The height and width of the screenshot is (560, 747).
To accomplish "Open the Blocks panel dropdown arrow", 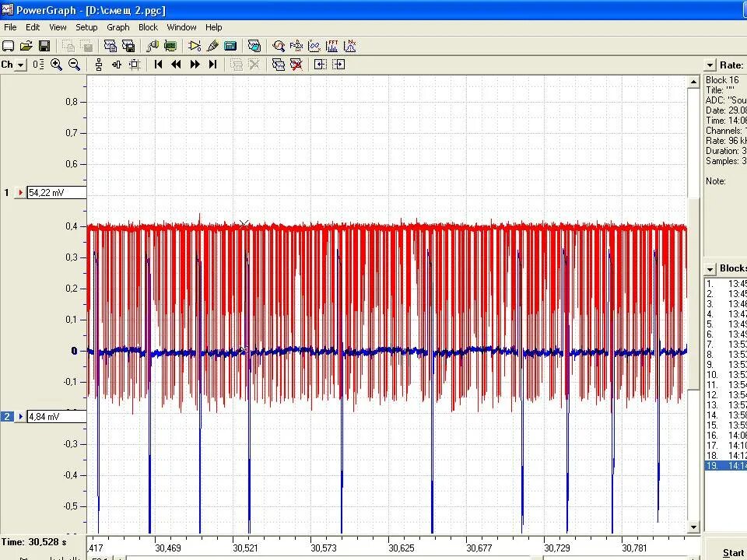I will pyautogui.click(x=709, y=268).
